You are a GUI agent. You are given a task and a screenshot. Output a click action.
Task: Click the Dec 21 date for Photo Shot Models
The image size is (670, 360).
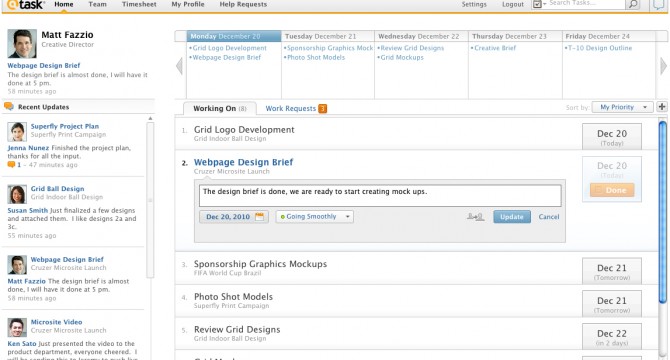[x=611, y=304]
